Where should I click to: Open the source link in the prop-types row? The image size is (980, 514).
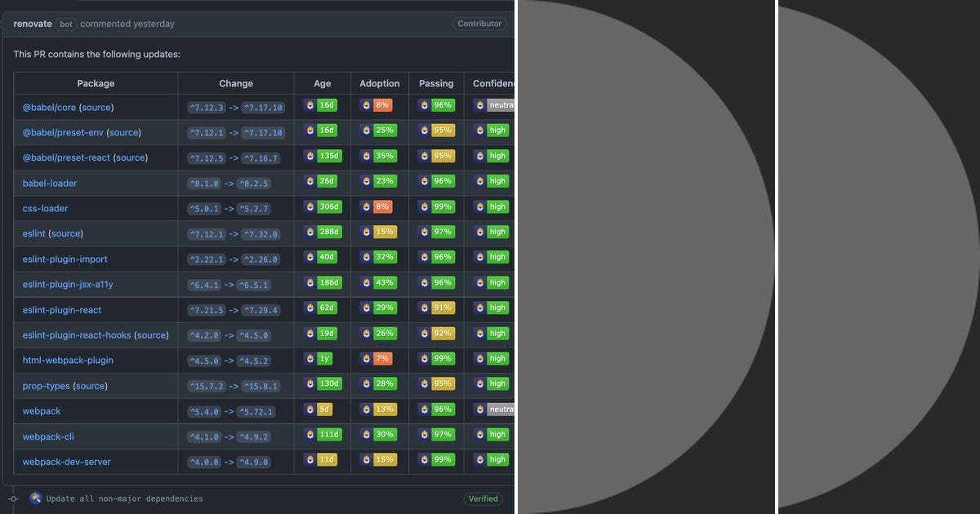90,386
